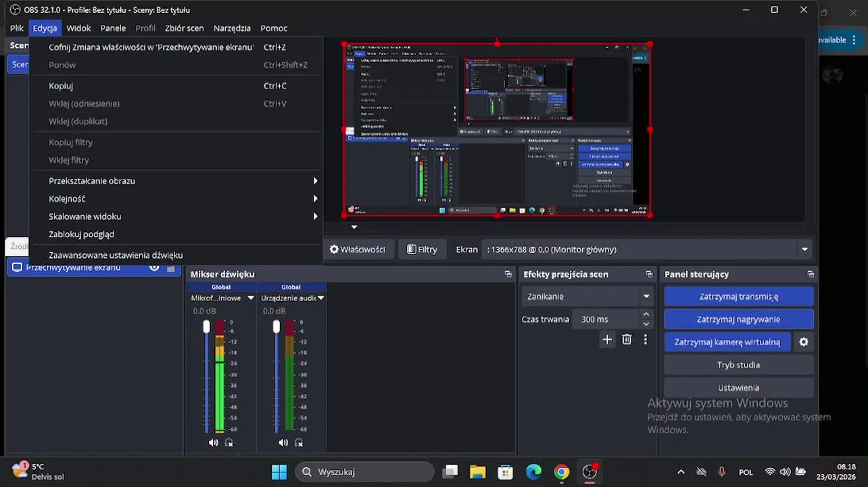Adjust Urządzenie audio volume slider handle
Screen dimensions: 868x487
276,327
